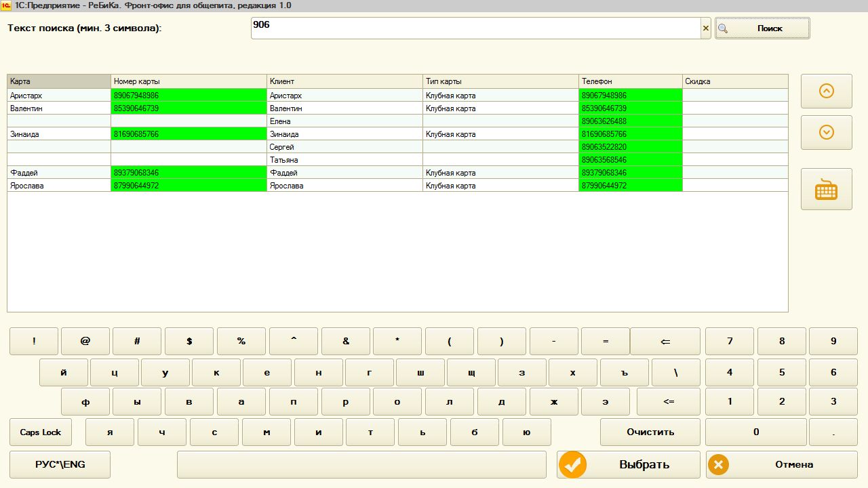This screenshot has width=868, height=488.
Task: Switch layout with РУС*\ENG key
Action: 60,464
